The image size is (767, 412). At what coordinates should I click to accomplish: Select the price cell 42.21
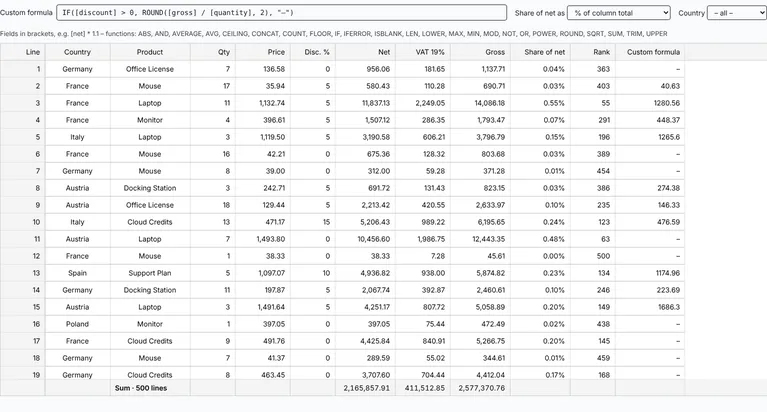[263, 154]
